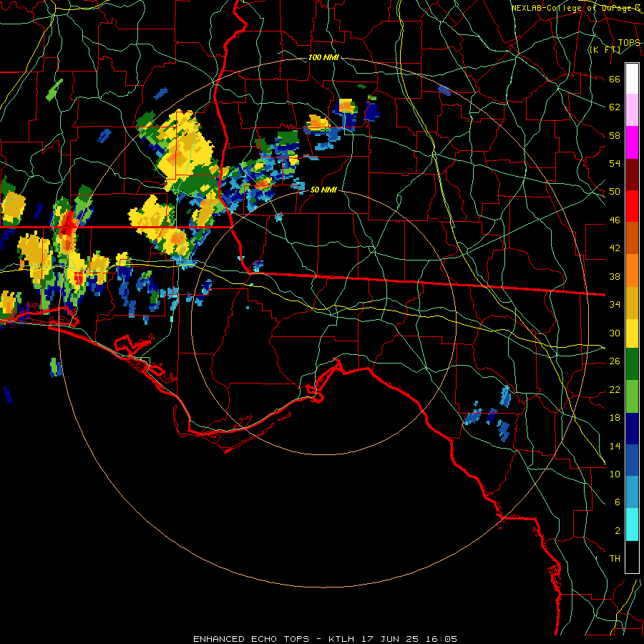
Task: Click the '14' scale value
Action: tap(615, 446)
